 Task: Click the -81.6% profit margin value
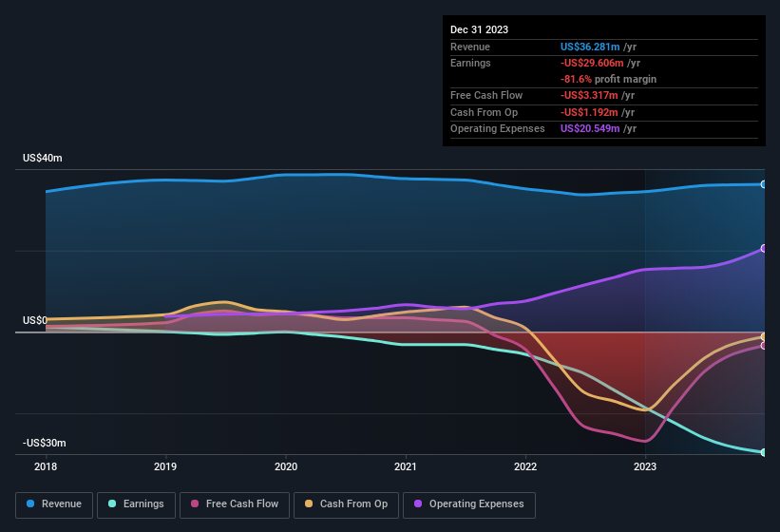576,79
